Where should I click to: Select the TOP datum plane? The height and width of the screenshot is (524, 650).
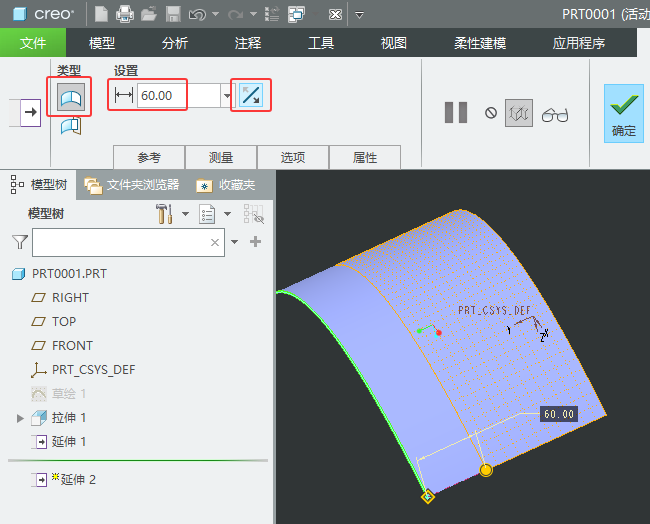coord(54,322)
